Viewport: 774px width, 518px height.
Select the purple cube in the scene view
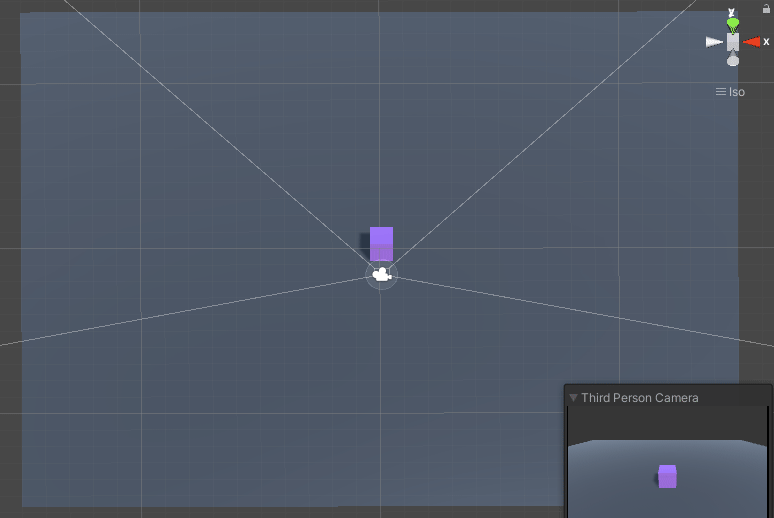pyautogui.click(x=381, y=243)
